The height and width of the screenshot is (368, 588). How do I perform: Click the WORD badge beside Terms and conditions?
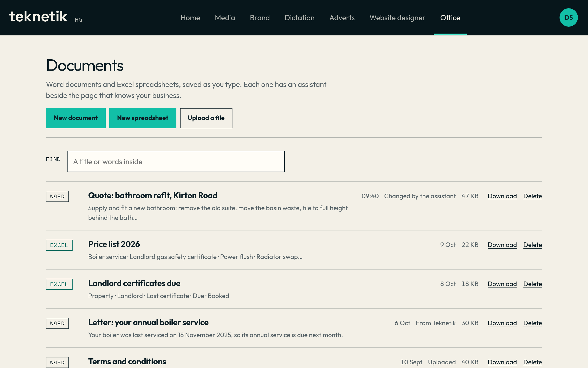(57, 362)
